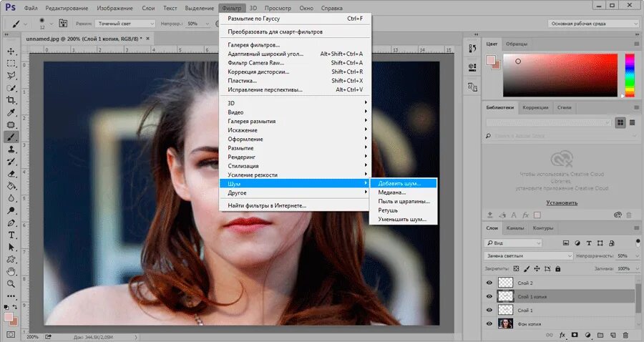Select the Zoom magnifier tool
Screen dimensions: 644x342
point(11,284)
